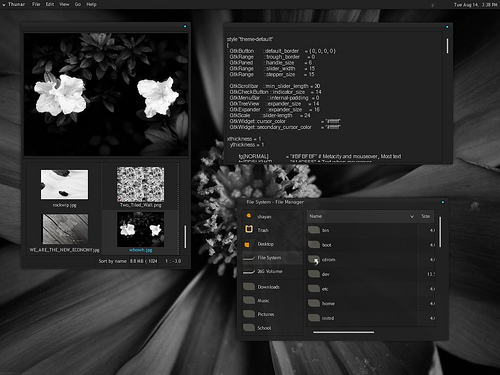The height and width of the screenshot is (375, 500).
Task: Click the 26G Volume drive icon
Action: (249, 272)
